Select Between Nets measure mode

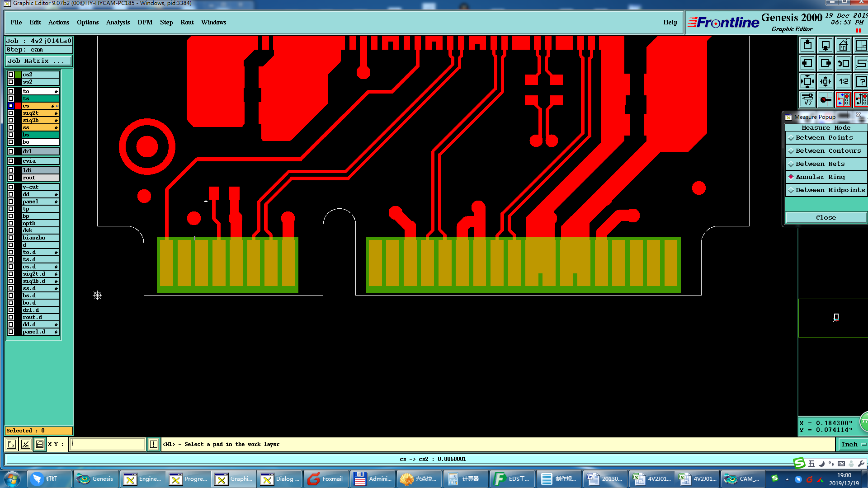pos(820,164)
